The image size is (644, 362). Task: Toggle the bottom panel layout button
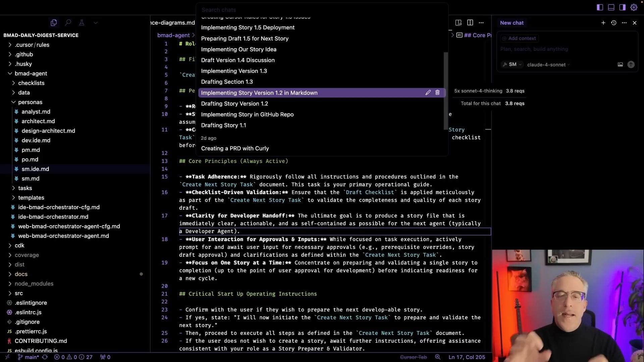[611, 7]
